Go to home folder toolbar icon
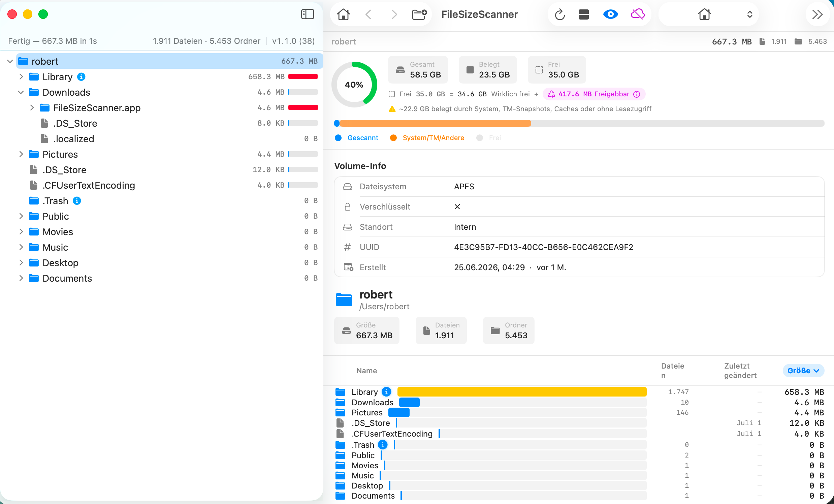834x504 pixels. (344, 14)
